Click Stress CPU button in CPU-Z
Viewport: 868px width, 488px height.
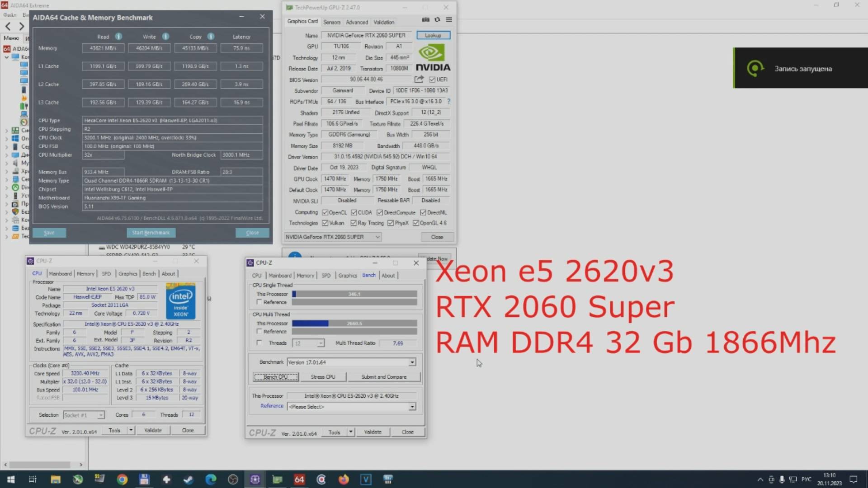[x=323, y=377]
